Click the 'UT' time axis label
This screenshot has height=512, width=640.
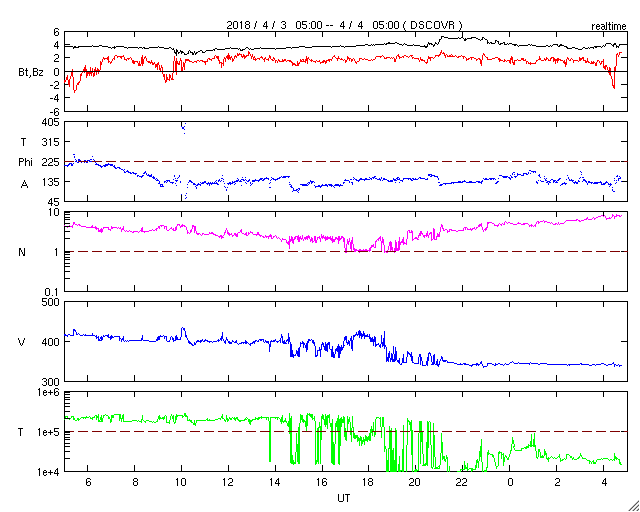pyautogui.click(x=343, y=498)
